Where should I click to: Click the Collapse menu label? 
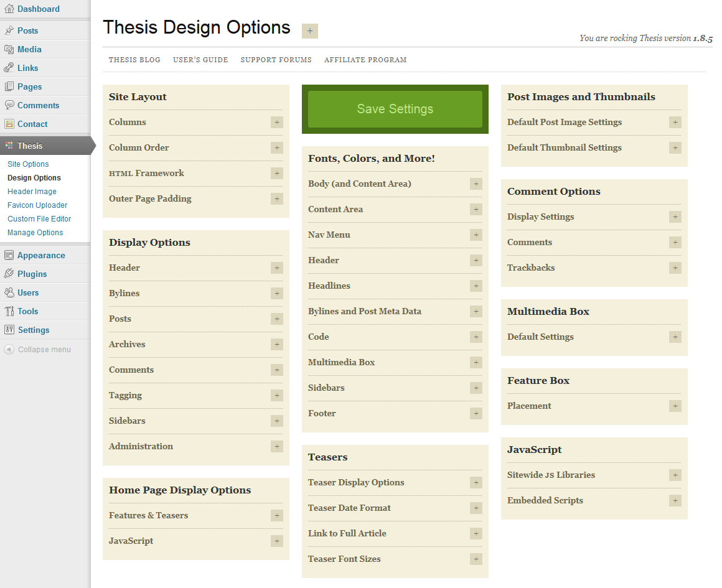click(45, 350)
